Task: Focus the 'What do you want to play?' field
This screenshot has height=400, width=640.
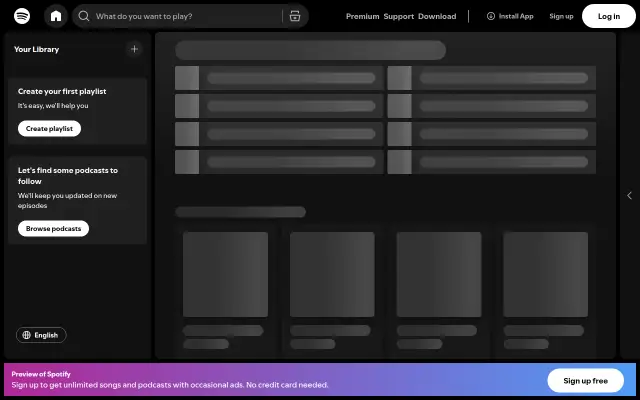Action: pos(188,16)
